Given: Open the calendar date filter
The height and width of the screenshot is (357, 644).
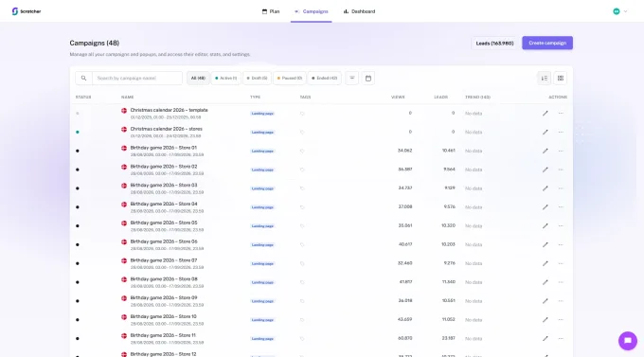Looking at the screenshot, I should pyautogui.click(x=368, y=78).
